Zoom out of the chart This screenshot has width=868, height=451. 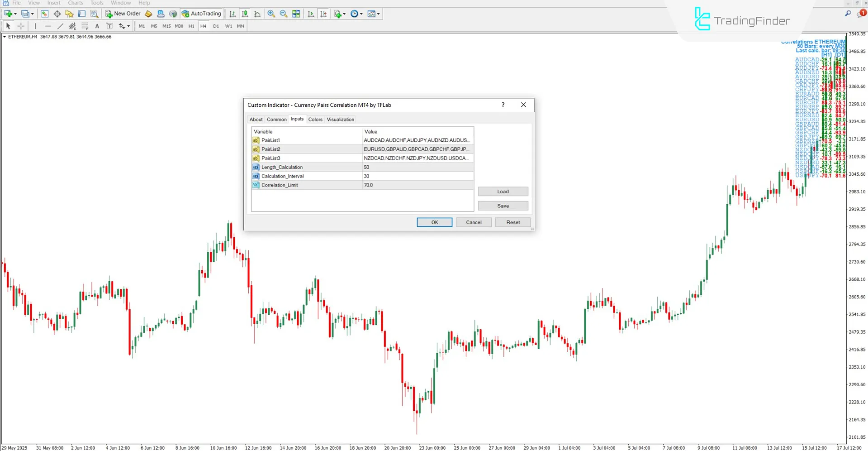(x=283, y=14)
